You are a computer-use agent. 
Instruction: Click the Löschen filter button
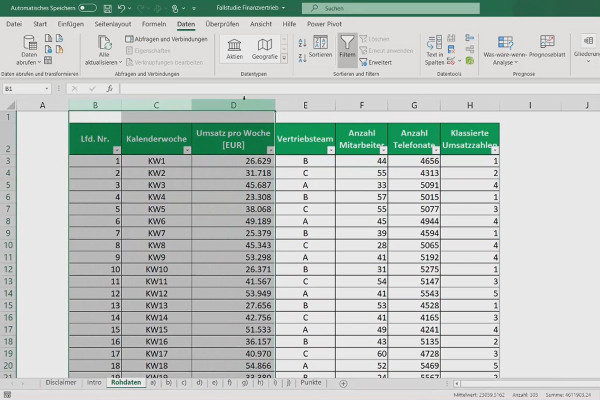click(x=375, y=39)
